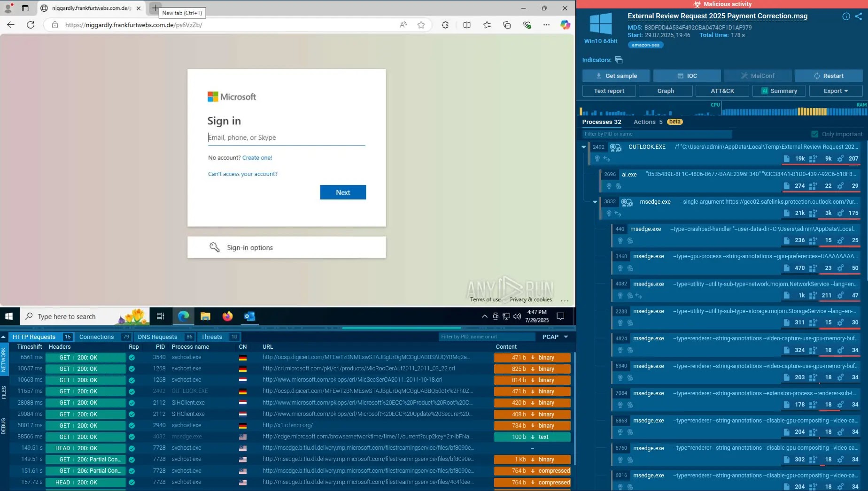Collapse the OUTLOOK.EXE process tree

click(x=584, y=147)
